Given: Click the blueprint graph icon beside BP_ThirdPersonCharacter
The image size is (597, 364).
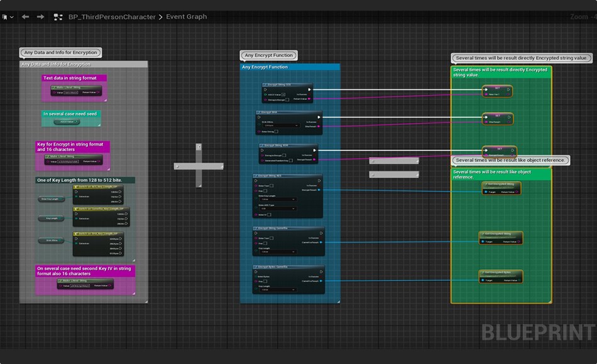Looking at the screenshot, I should pyautogui.click(x=58, y=17).
